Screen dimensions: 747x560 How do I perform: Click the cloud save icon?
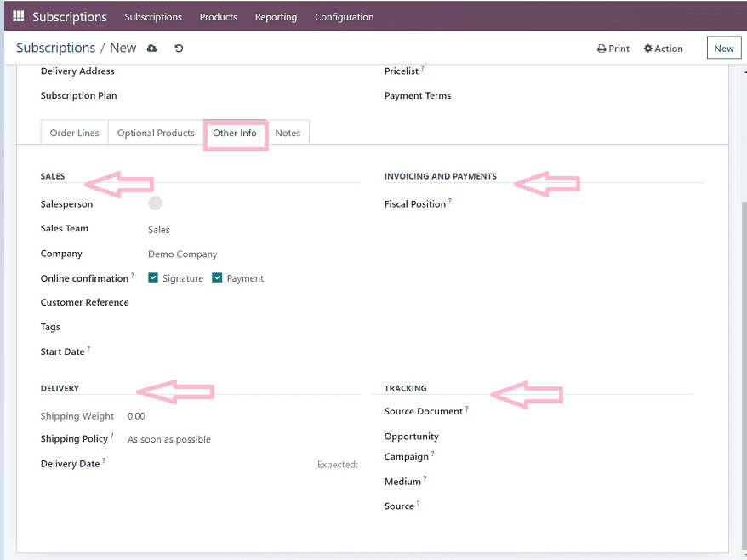152,49
